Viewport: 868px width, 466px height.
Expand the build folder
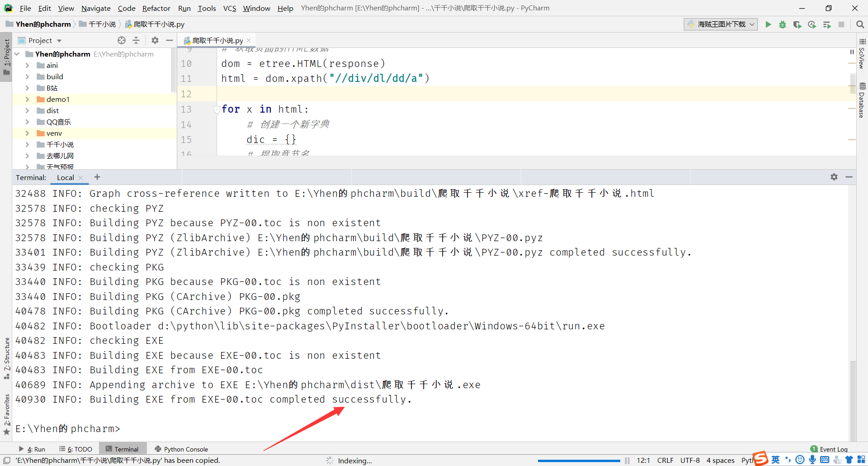27,76
